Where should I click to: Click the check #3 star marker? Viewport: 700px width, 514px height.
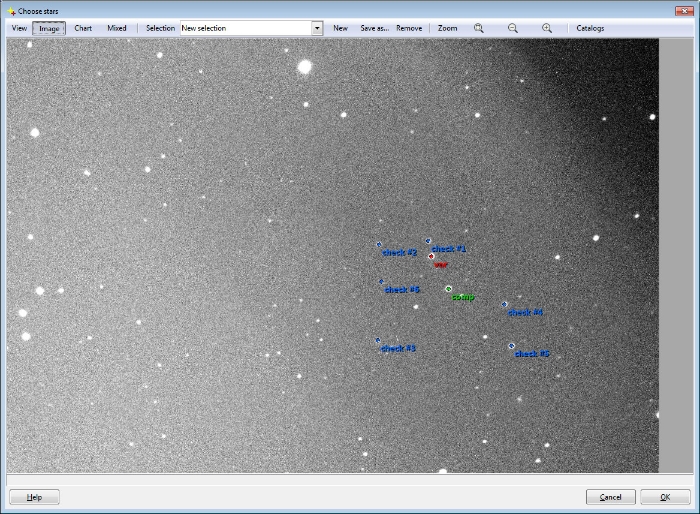tap(377, 340)
